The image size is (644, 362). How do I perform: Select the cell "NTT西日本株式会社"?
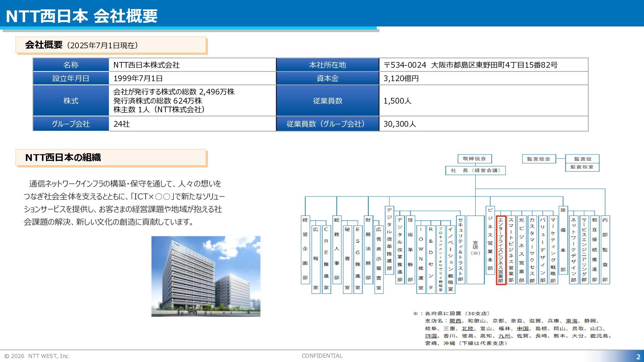point(147,65)
